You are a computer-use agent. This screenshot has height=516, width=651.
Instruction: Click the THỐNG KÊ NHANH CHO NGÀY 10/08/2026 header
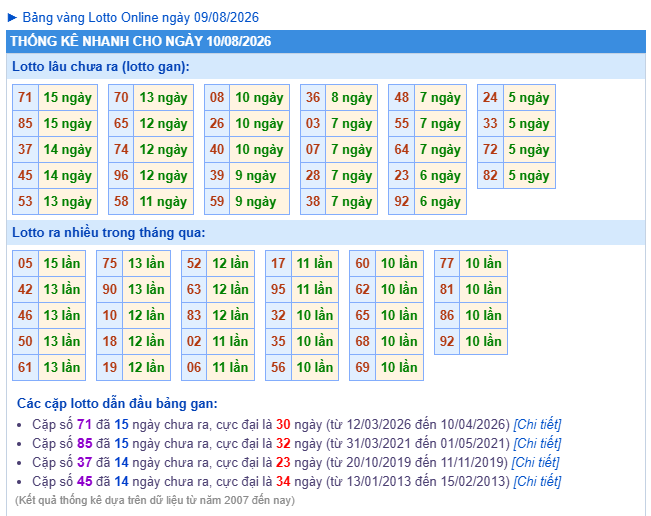pos(326,41)
